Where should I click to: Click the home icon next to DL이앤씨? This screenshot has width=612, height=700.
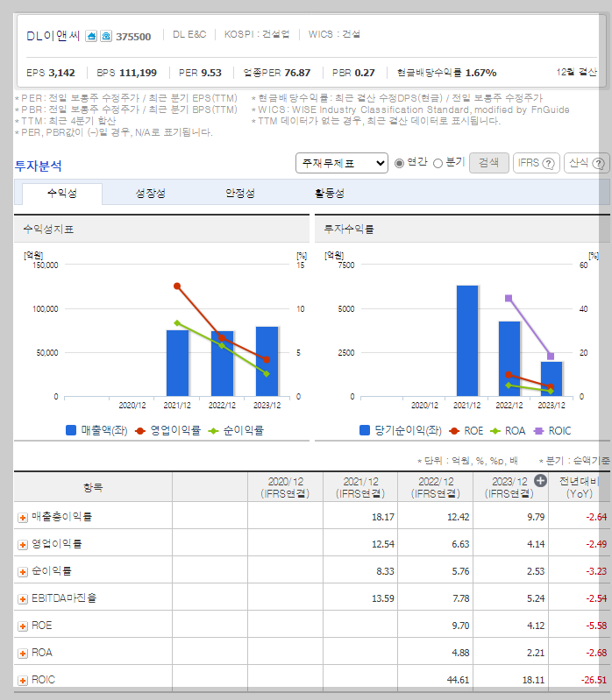coord(91,36)
